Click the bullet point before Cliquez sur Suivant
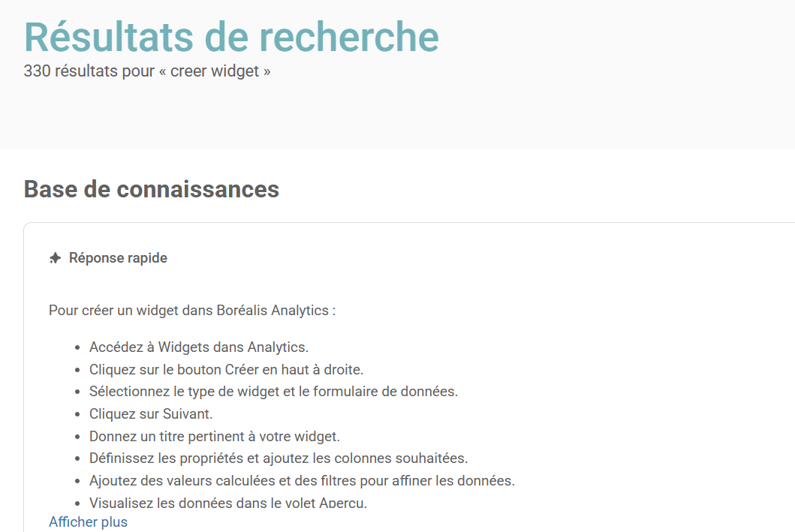The width and height of the screenshot is (795, 532). (x=78, y=414)
